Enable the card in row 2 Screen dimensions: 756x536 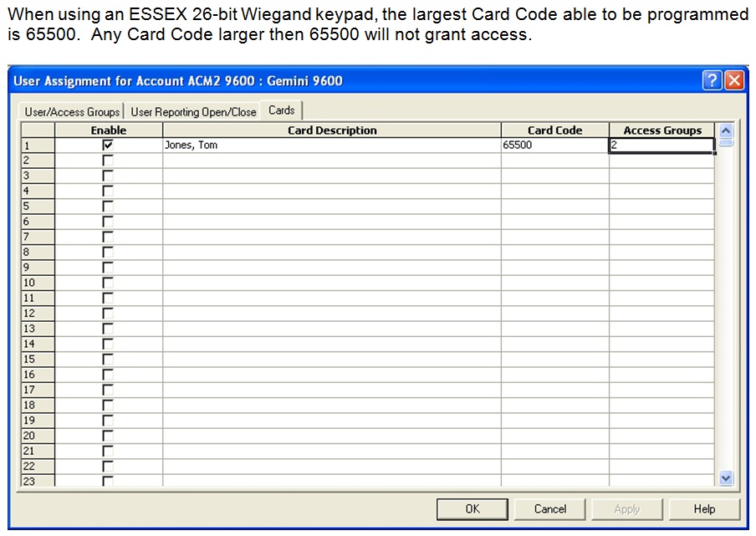coord(108,160)
